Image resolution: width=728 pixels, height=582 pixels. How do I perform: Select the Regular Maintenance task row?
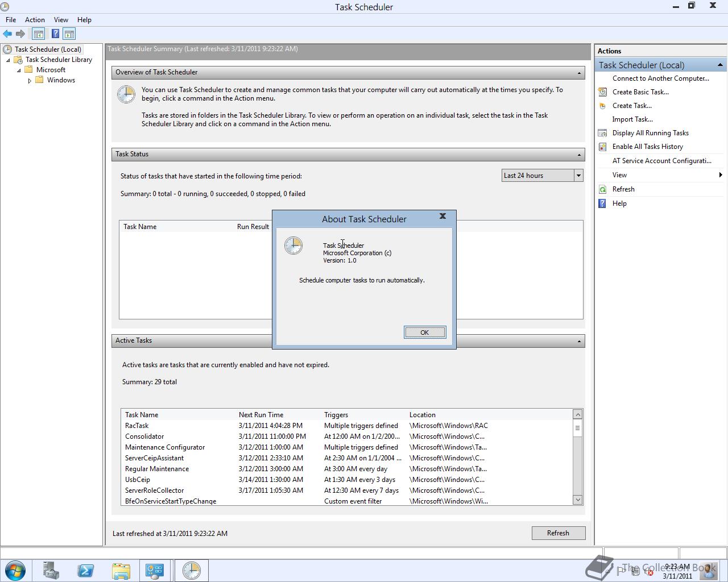pyautogui.click(x=347, y=469)
